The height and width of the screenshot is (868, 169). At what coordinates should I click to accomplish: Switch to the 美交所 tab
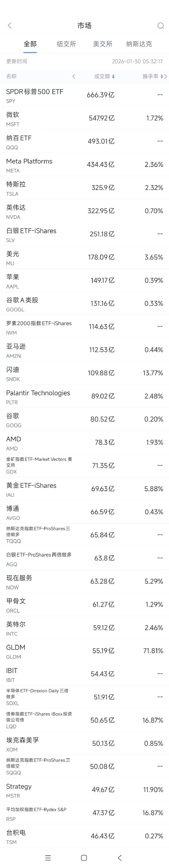(103, 44)
